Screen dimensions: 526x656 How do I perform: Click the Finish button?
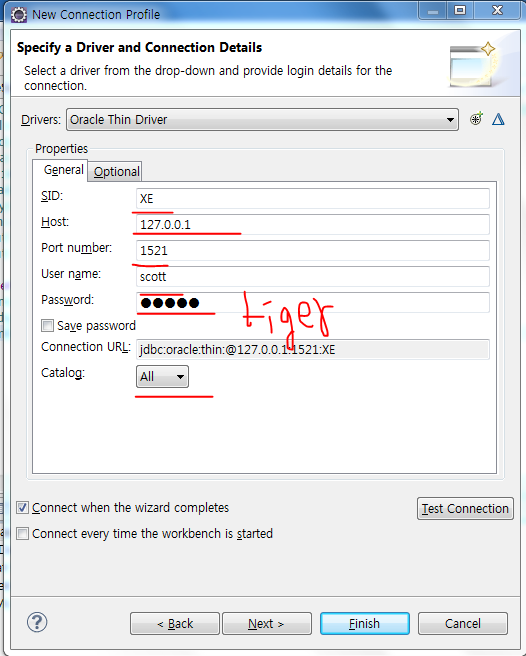(364, 623)
